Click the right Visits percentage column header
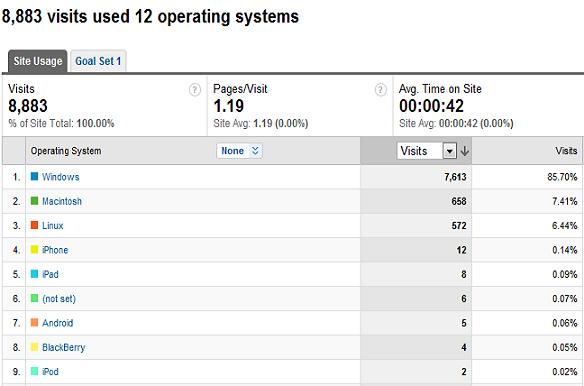 [x=566, y=151]
